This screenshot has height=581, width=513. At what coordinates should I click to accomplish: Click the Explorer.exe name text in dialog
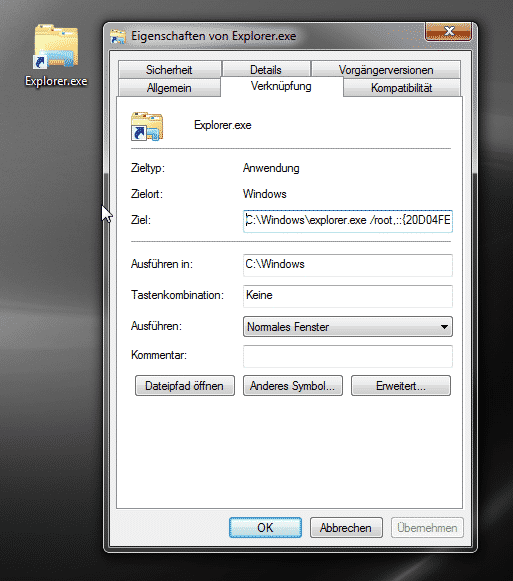coord(223,125)
